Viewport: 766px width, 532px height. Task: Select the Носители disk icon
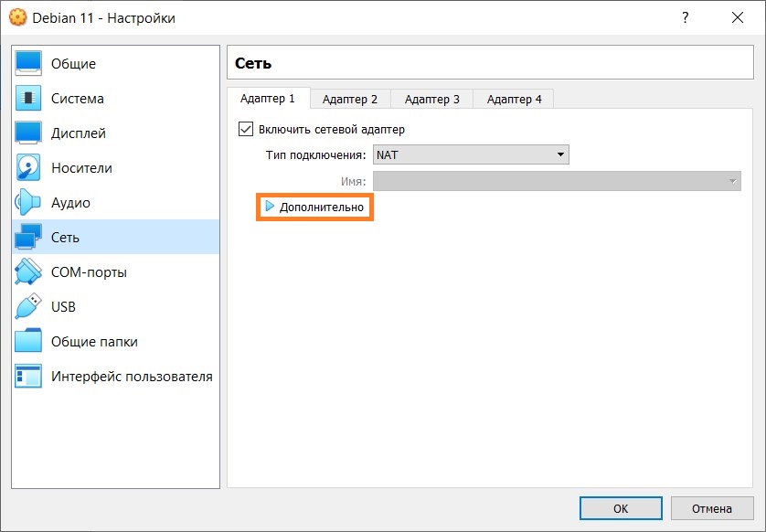28,168
